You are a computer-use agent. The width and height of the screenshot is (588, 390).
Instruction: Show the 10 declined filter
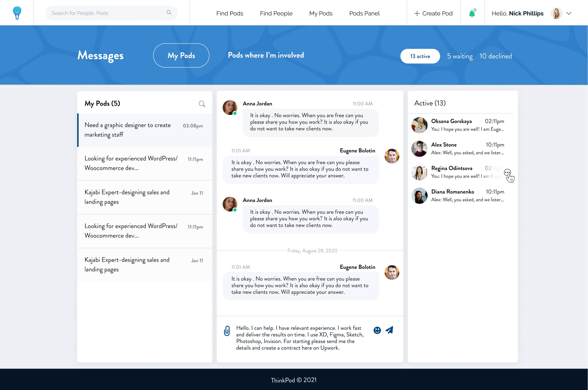coord(495,56)
